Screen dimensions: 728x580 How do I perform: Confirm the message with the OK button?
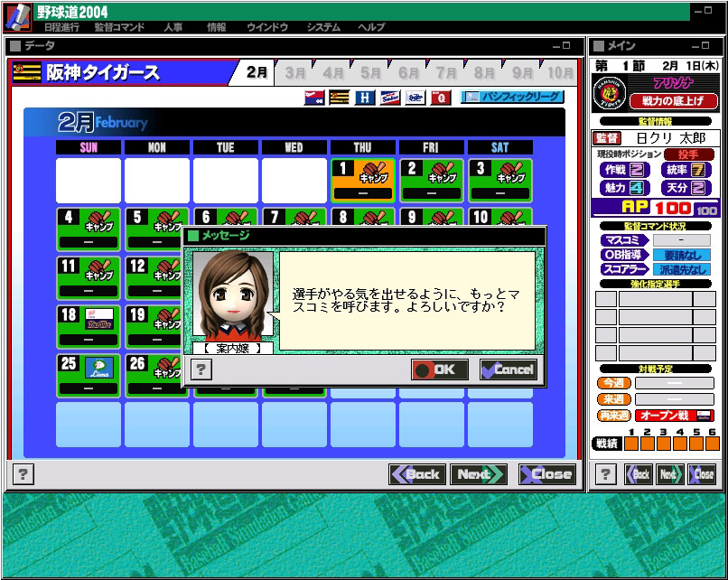pos(439,370)
